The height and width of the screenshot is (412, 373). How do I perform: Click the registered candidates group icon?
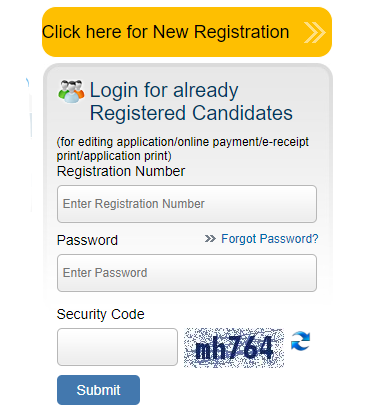click(x=71, y=91)
